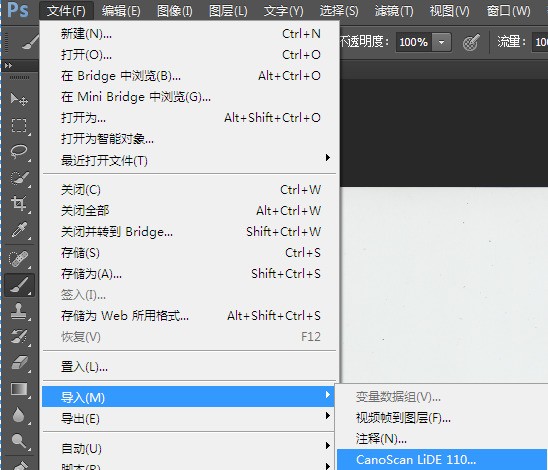Open brush tool preset picker in options bar
The width and height of the screenshot is (548, 470).
pyautogui.click(x=31, y=42)
